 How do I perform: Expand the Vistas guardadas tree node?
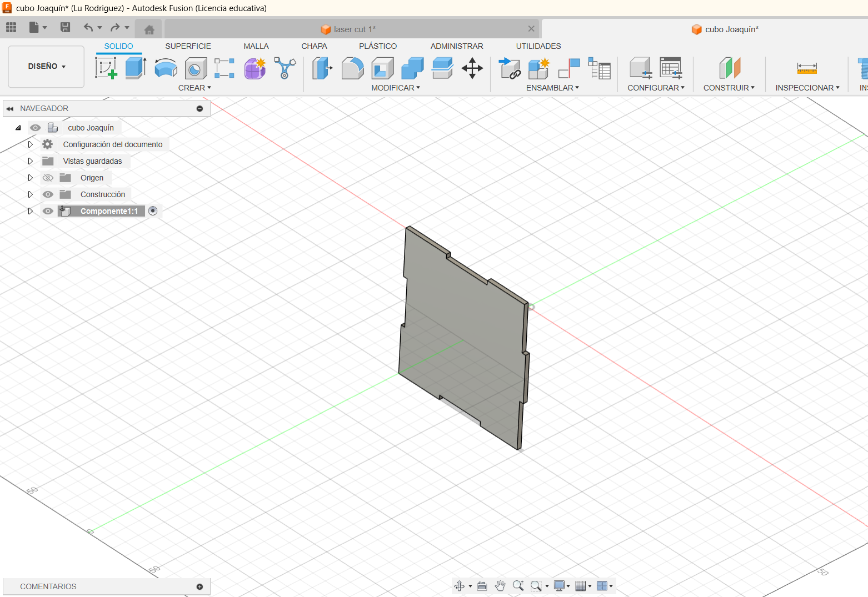point(31,161)
